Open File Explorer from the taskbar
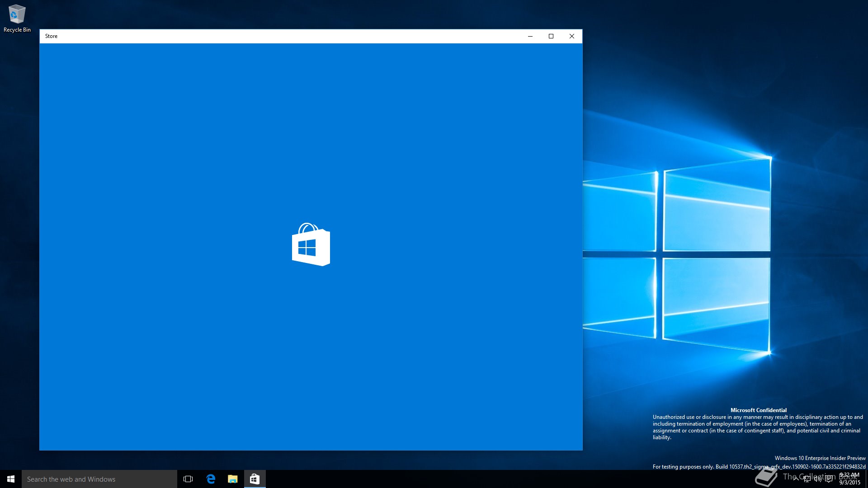 coord(232,479)
